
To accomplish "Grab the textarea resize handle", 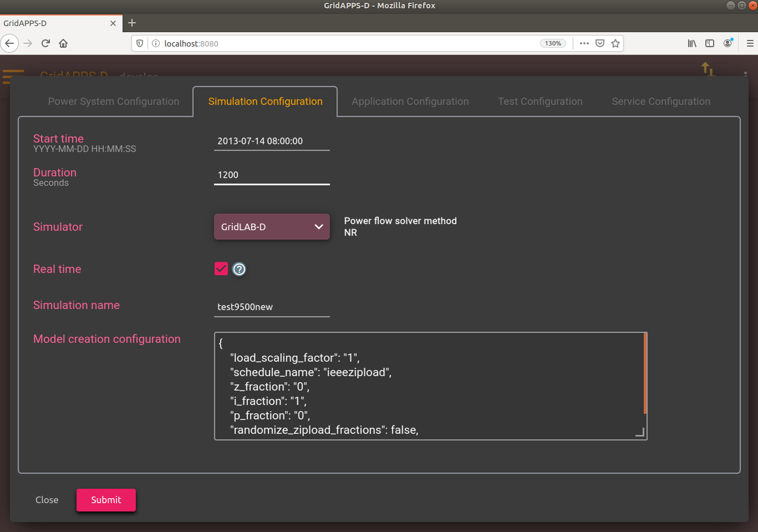I will (x=640, y=433).
